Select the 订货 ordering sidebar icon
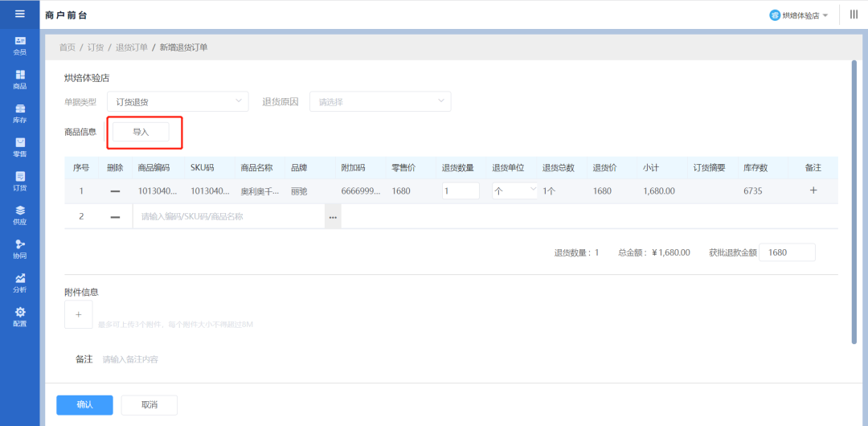This screenshot has width=868, height=426. click(19, 181)
